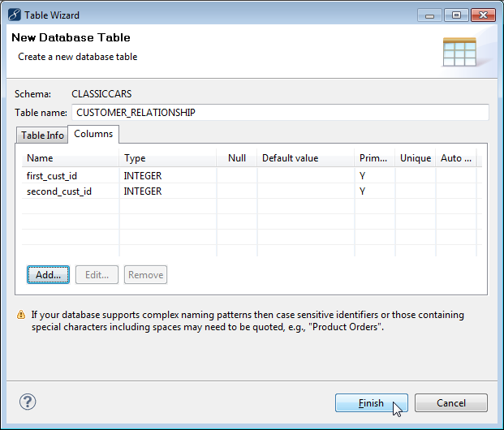Screen dimensions: 504x430
Task: Click the Finish button
Action: (x=371, y=403)
